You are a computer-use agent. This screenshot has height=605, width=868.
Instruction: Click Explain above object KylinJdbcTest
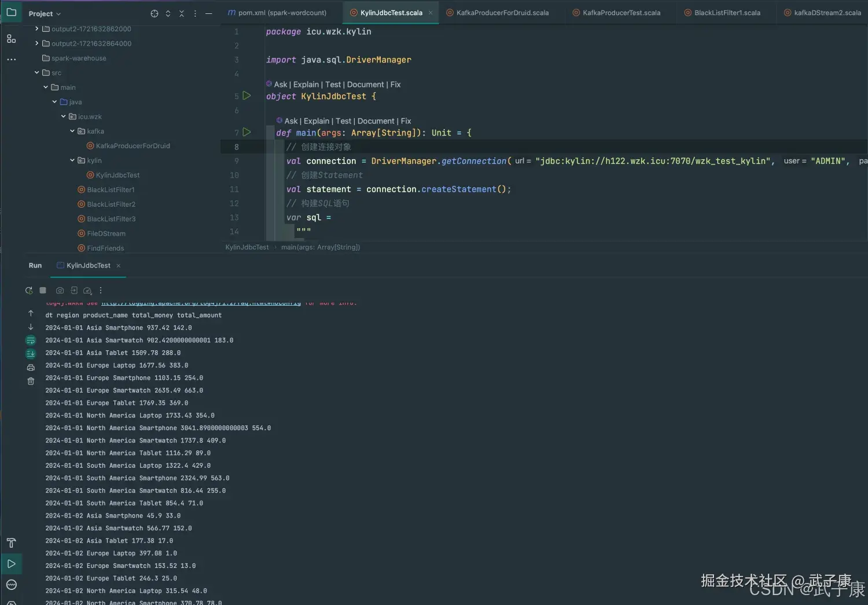pos(306,85)
